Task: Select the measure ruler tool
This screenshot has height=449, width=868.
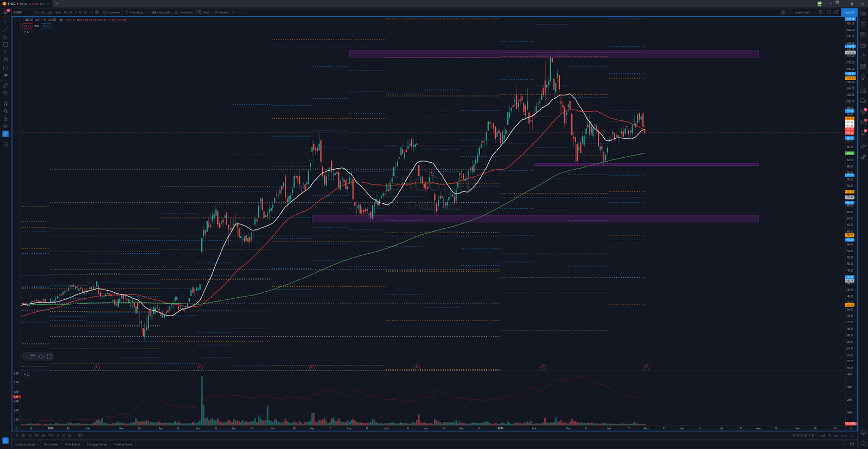Action: (x=5, y=85)
